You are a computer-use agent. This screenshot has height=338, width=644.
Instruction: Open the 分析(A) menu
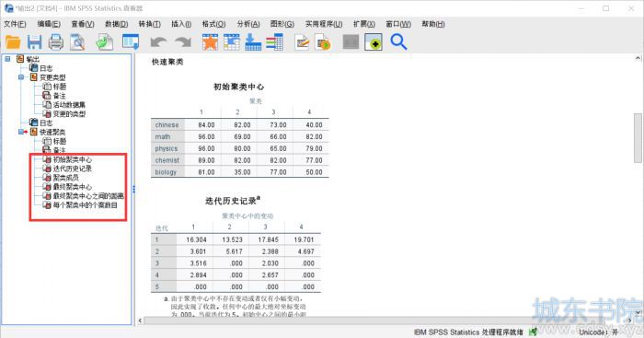tap(248, 24)
